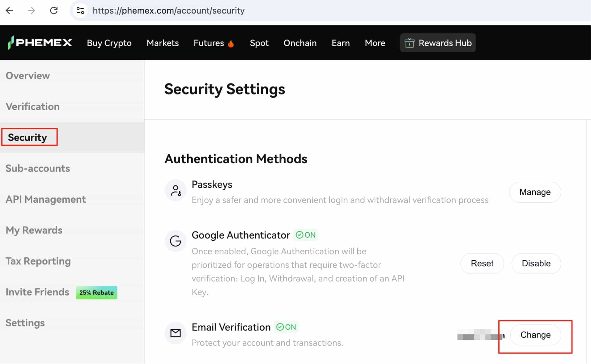
Task: Reload the page with refresh icon
Action: (54, 11)
